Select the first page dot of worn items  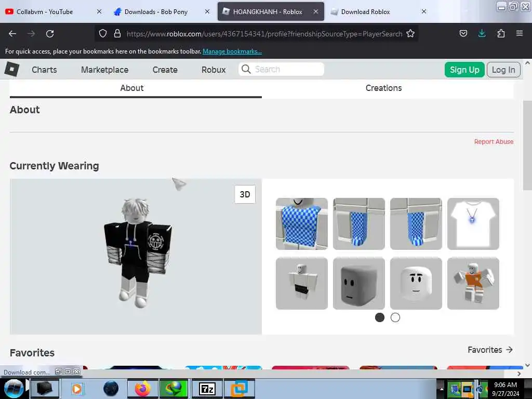coord(380,317)
